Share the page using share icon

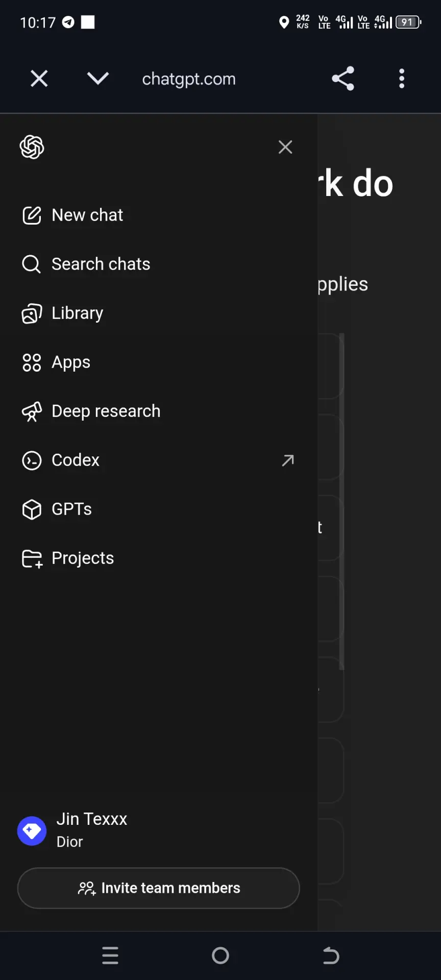click(343, 79)
